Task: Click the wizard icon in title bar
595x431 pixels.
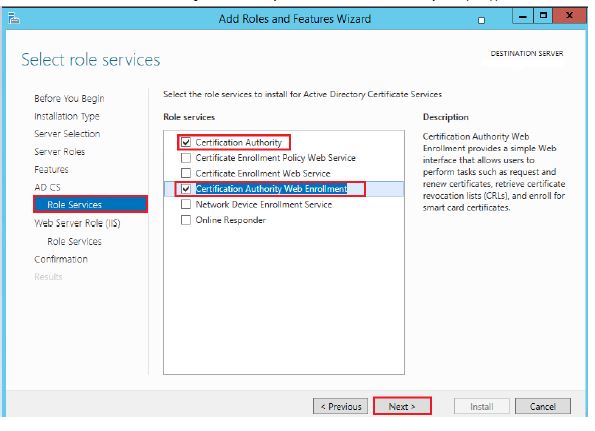Action: [14, 18]
